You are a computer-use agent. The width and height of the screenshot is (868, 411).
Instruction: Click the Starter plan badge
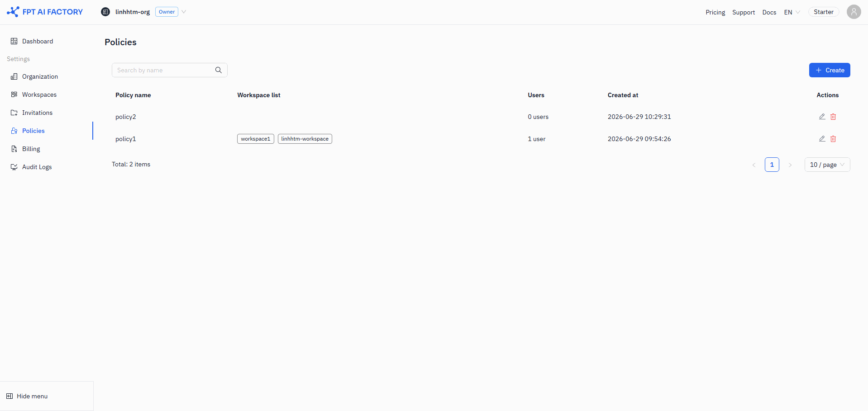[x=824, y=12]
